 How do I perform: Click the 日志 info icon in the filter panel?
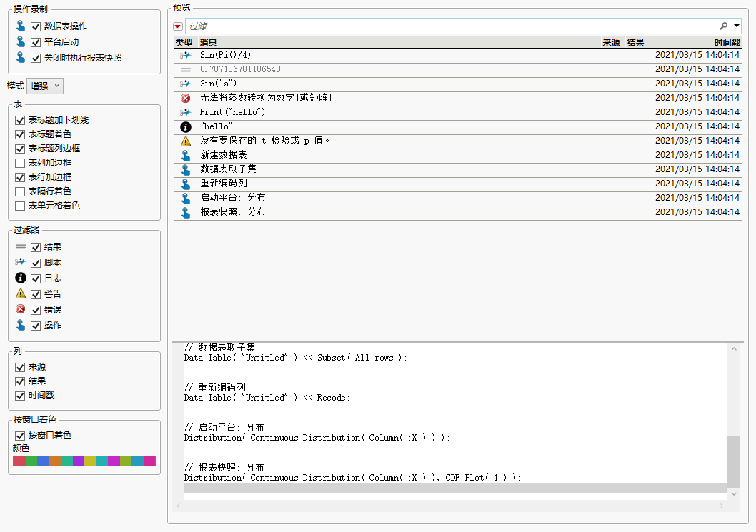pyautogui.click(x=20, y=278)
